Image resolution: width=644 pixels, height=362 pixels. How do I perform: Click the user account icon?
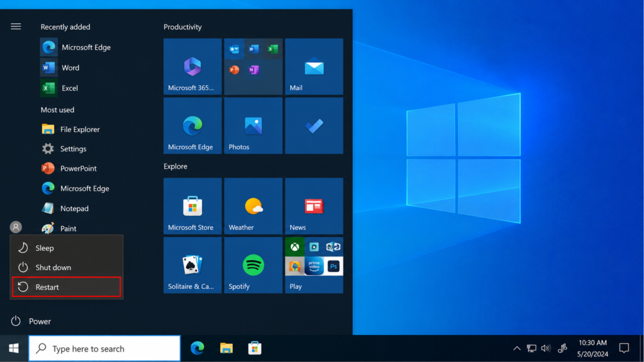(16, 227)
